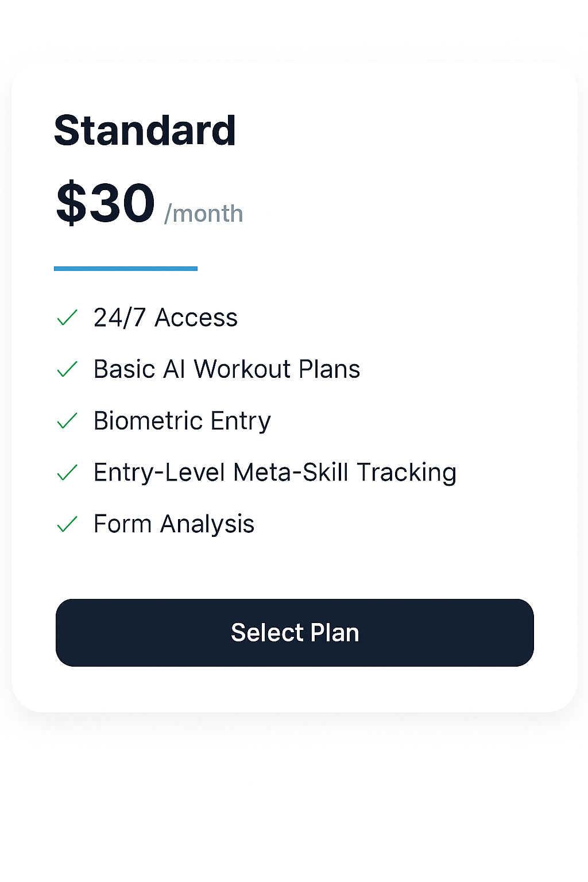Click the word Plan on the dark button
The width and height of the screenshot is (588, 882).
pyautogui.click(x=334, y=633)
